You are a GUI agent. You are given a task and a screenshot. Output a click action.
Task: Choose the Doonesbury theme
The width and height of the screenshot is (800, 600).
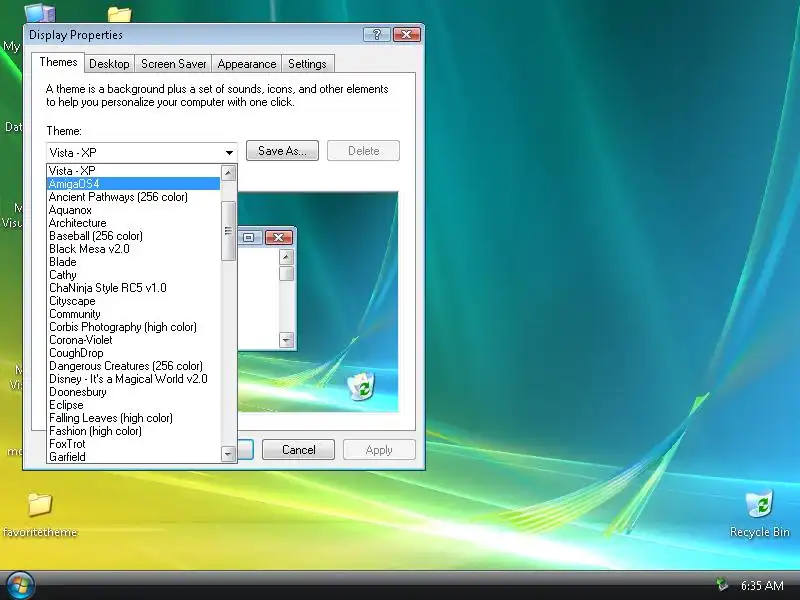click(x=134, y=392)
